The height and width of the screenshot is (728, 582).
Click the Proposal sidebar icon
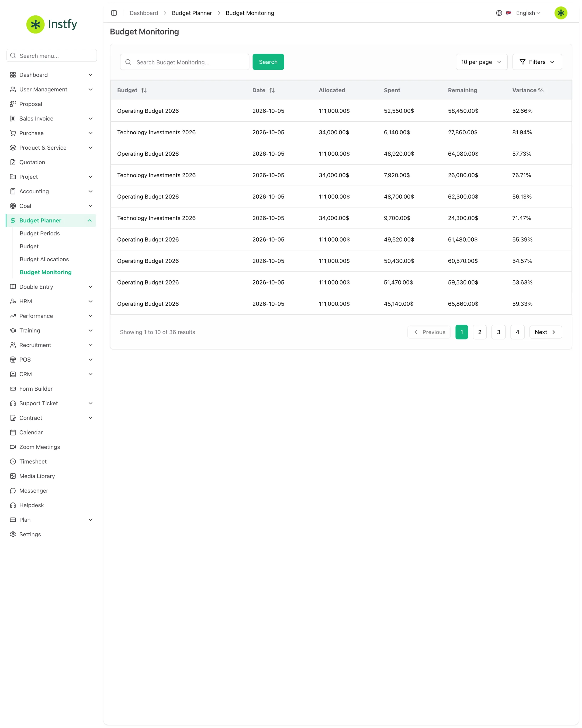tap(13, 104)
